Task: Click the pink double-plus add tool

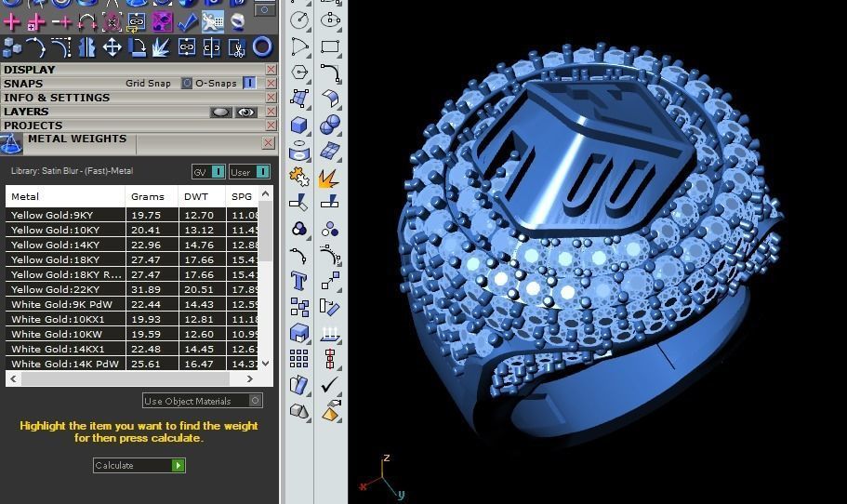Action: coord(36,22)
